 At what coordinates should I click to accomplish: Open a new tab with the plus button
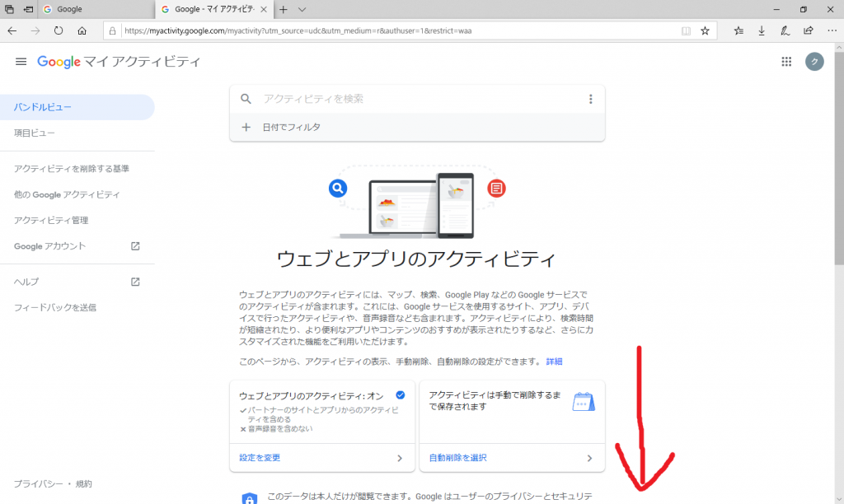284,10
